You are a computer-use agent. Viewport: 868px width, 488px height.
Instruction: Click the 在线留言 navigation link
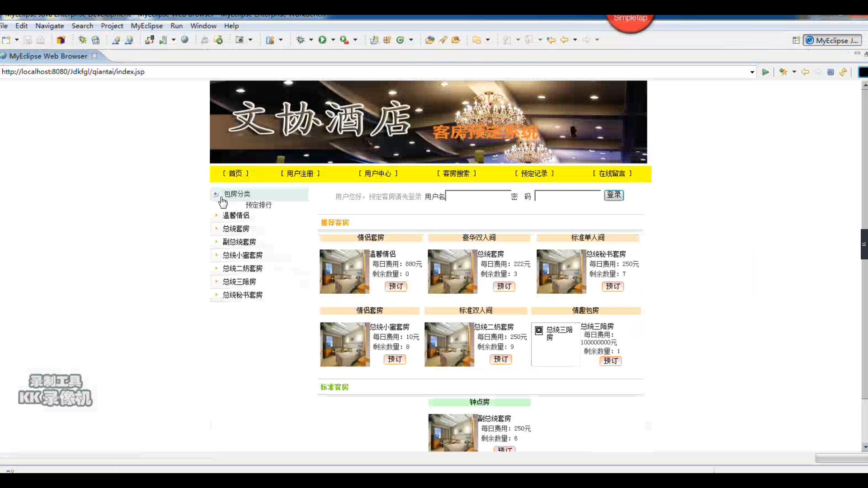(x=612, y=174)
